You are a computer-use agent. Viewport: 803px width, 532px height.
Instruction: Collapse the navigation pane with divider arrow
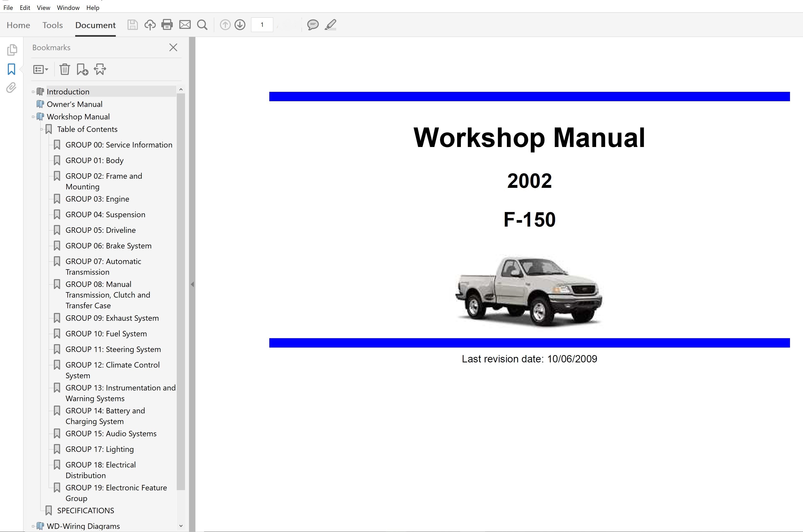pos(192,284)
